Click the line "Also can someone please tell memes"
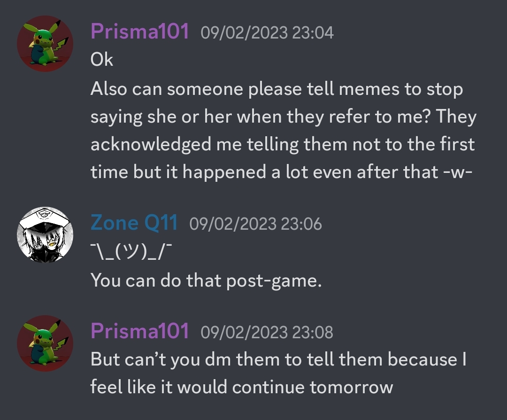The height and width of the screenshot is (420, 507). [x=277, y=89]
